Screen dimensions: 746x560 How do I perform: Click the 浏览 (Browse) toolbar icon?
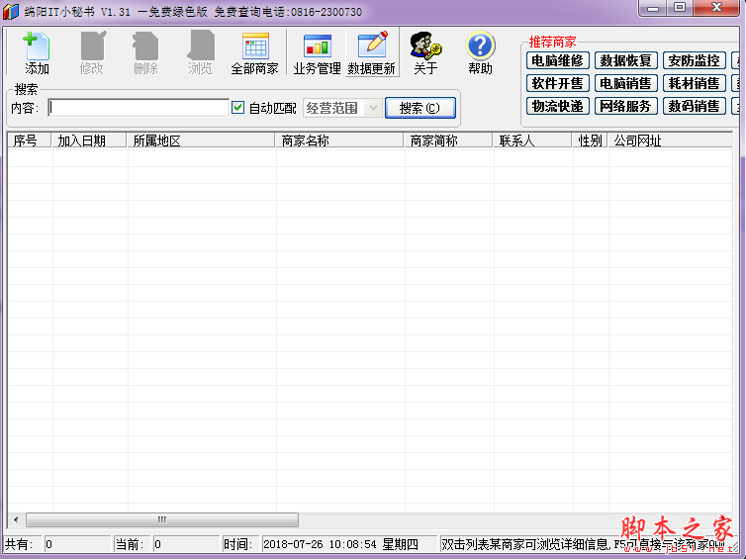click(200, 52)
